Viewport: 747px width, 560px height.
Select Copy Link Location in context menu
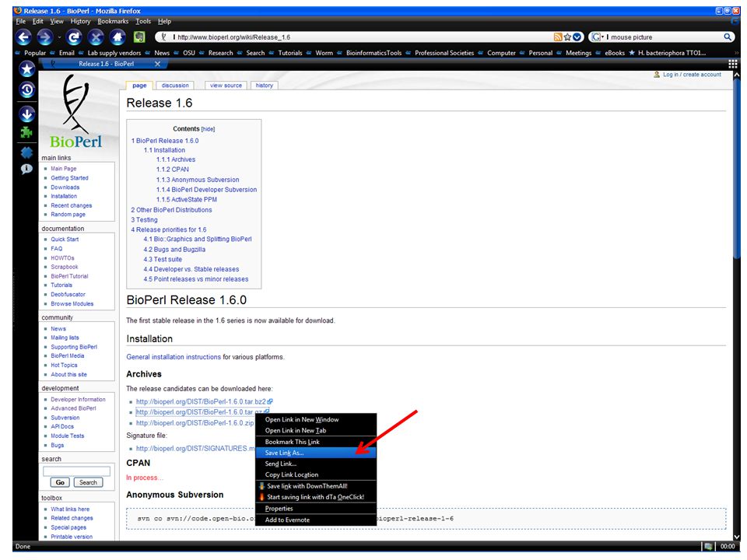(316, 474)
